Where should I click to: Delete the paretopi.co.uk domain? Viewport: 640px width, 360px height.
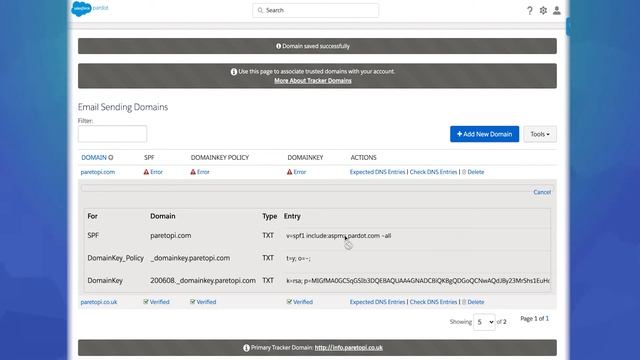point(473,302)
